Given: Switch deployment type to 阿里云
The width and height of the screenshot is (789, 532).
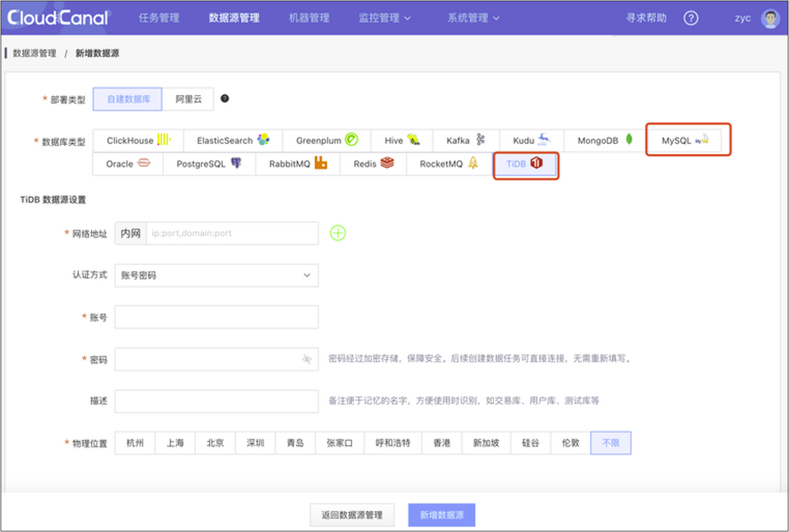Looking at the screenshot, I should (188, 99).
